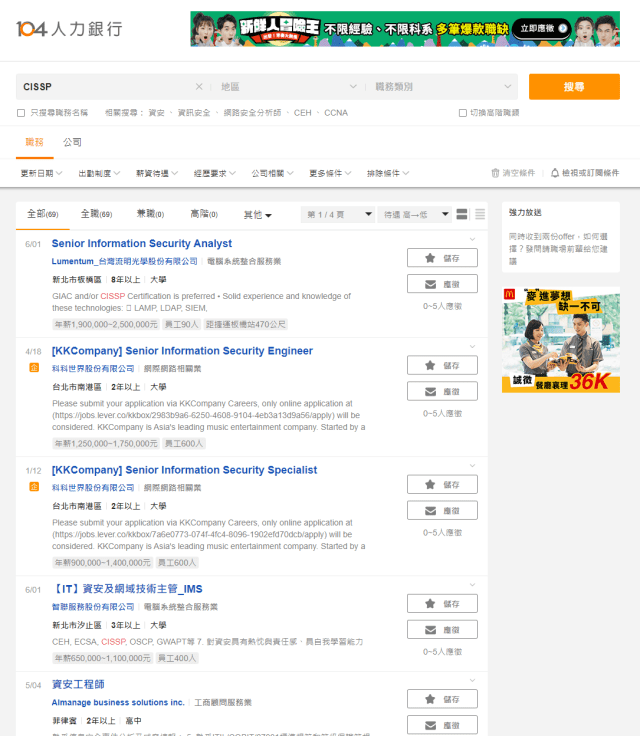Click the orange 搜尋 button

574,87
